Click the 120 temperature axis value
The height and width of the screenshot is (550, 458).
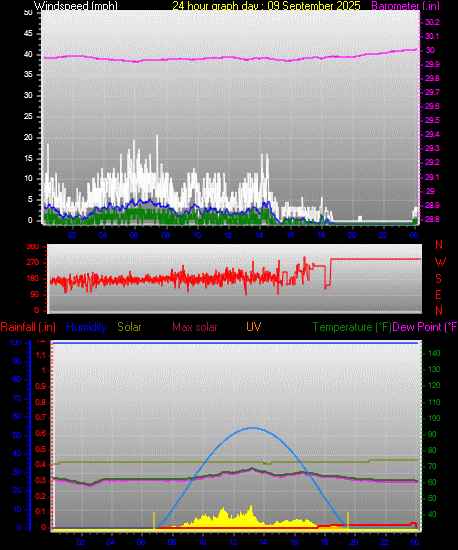[434, 385]
